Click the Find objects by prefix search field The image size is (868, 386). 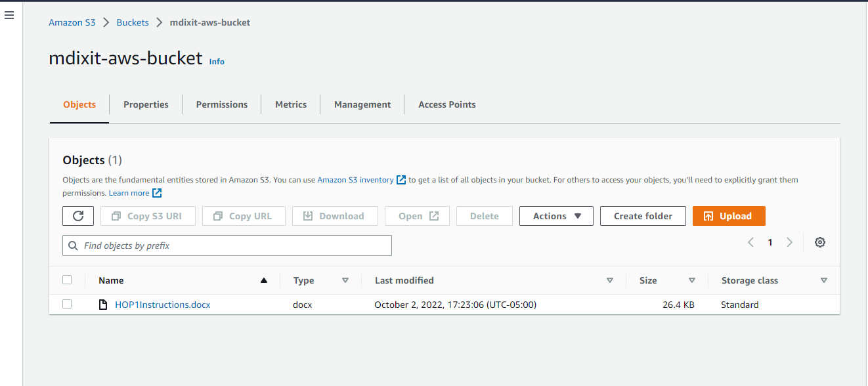(227, 245)
